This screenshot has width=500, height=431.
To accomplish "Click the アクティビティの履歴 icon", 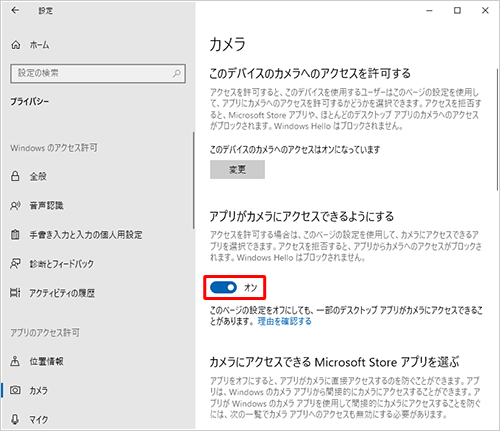I will tap(15, 293).
